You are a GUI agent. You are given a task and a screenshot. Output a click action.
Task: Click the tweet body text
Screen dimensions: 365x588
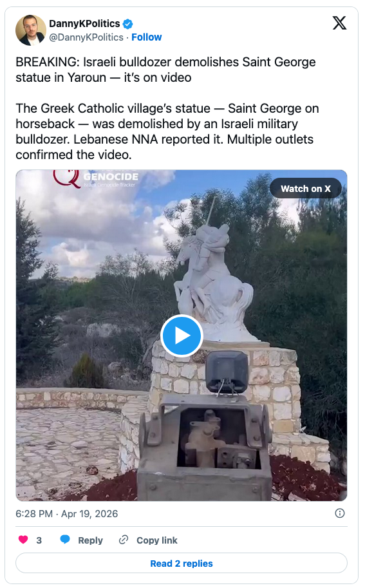point(167,108)
